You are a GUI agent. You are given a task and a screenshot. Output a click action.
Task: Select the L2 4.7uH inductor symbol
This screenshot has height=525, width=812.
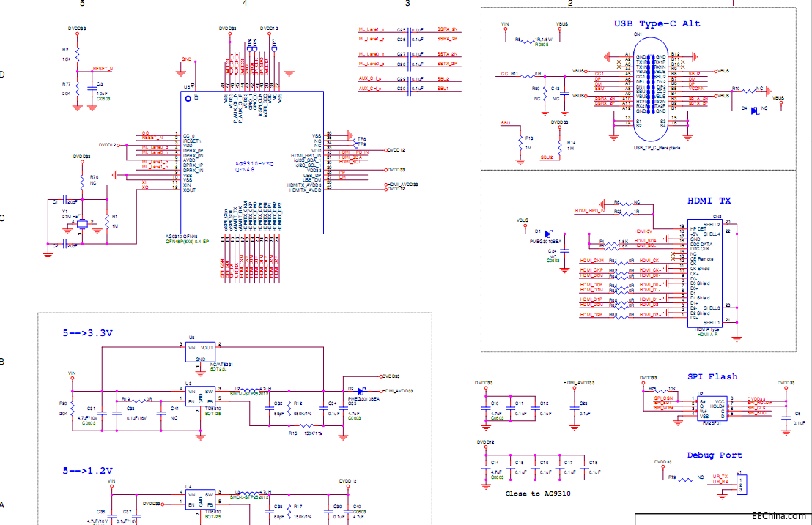[249, 391]
